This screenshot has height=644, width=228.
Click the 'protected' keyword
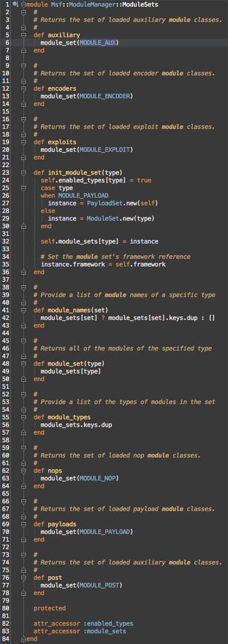pyautogui.click(x=49, y=608)
